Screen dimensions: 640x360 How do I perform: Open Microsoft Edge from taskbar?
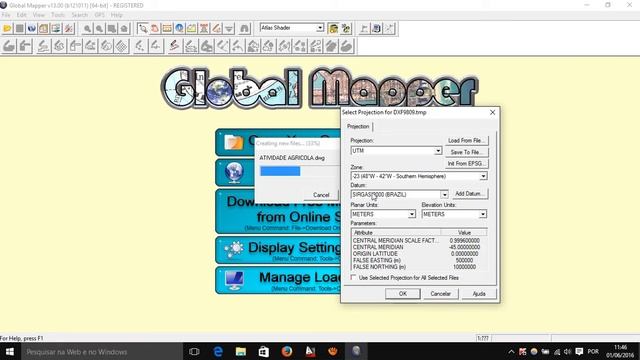click(x=218, y=351)
